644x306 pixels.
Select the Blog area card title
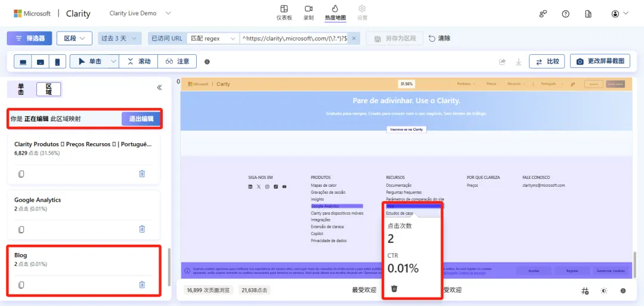[x=20, y=255]
